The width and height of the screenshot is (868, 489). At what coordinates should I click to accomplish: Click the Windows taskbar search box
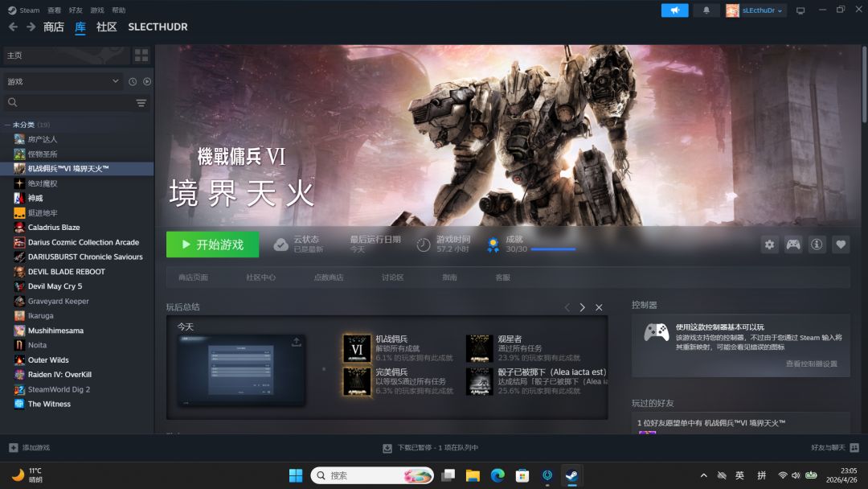[x=372, y=475]
